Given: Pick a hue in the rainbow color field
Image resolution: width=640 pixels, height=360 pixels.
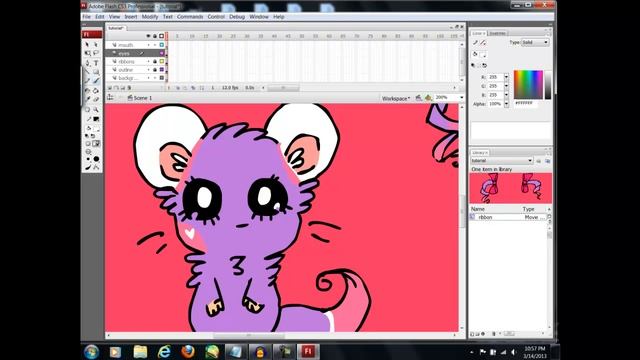Looking at the screenshot, I should [x=528, y=84].
